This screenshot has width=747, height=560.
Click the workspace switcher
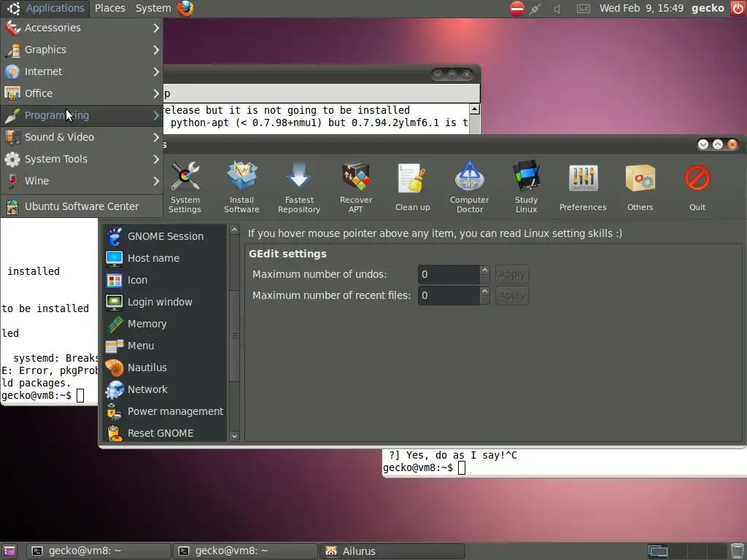click(686, 551)
